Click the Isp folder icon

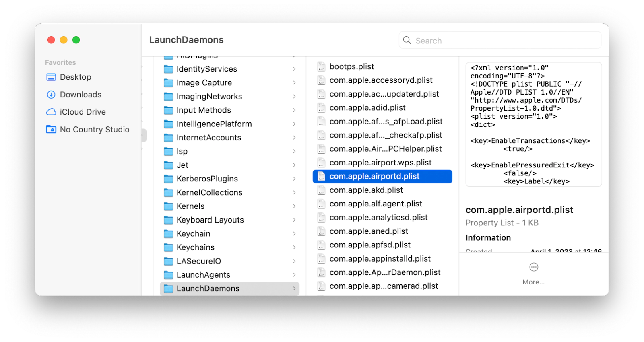click(169, 151)
